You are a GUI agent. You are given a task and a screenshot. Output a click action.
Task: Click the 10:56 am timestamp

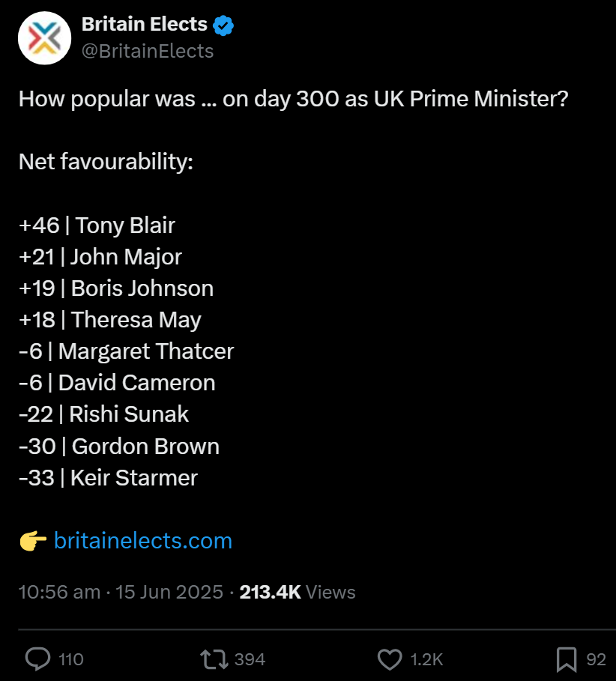[59, 592]
